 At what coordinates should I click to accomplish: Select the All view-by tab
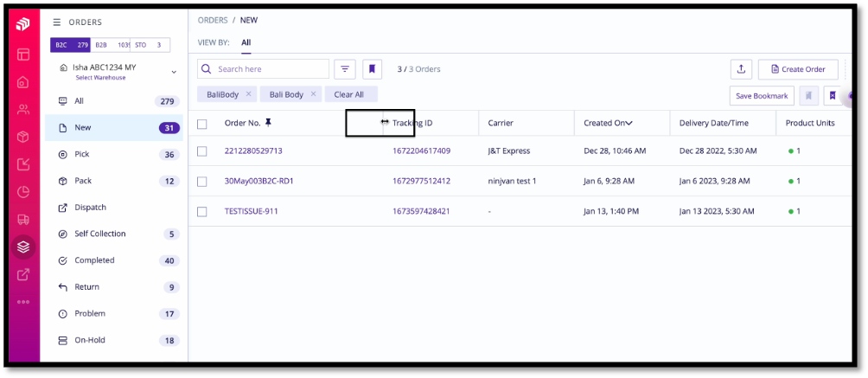246,42
